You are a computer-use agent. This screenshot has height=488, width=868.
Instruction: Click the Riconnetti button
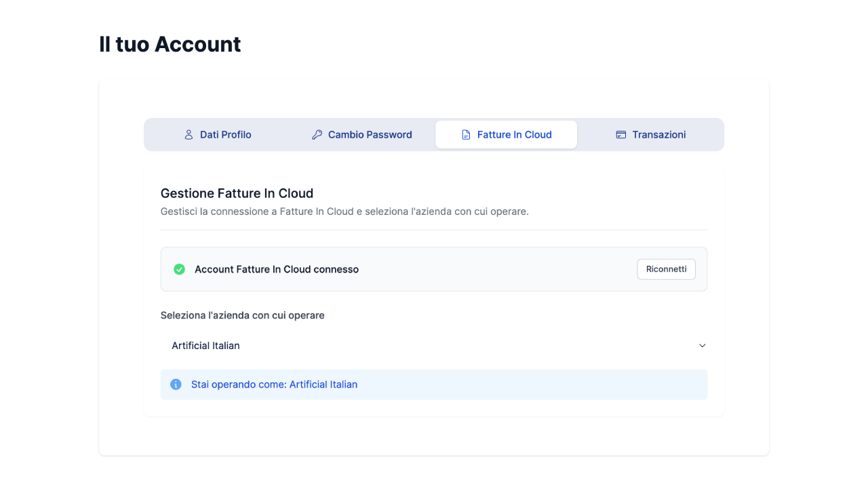click(x=666, y=269)
